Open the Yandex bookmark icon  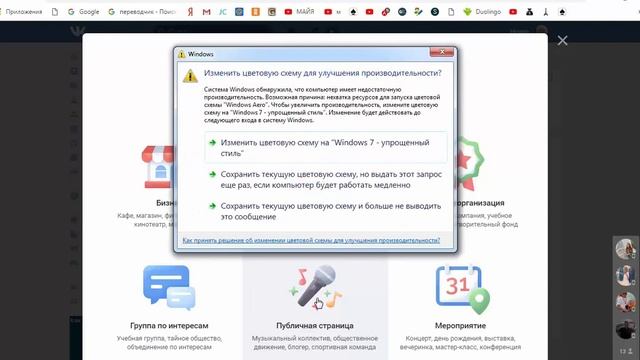coord(190,12)
